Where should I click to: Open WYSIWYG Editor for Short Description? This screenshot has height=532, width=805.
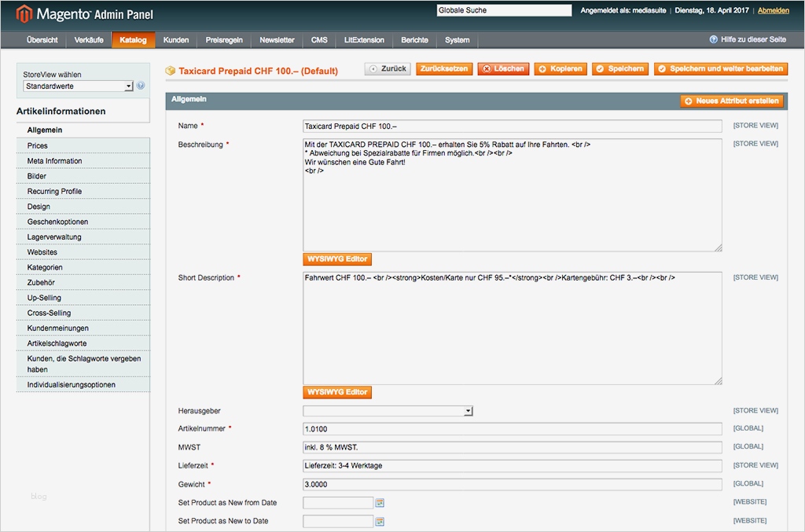pos(337,392)
